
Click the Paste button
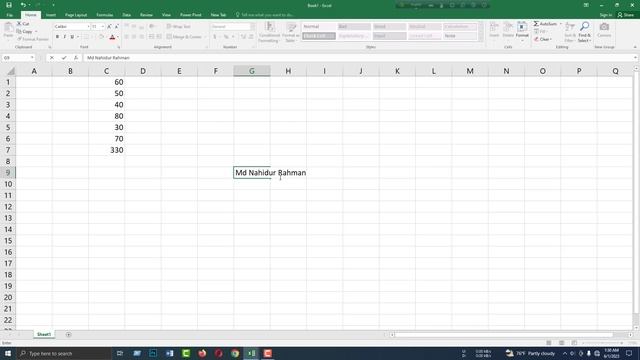click(8, 31)
